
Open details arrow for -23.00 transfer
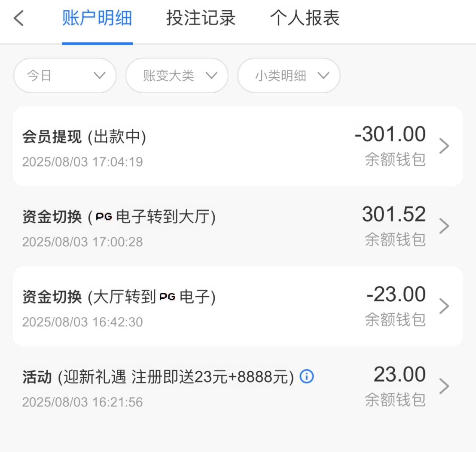[444, 306]
